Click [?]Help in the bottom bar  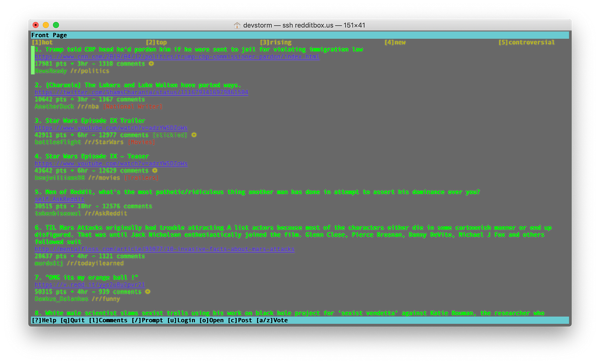[44, 320]
